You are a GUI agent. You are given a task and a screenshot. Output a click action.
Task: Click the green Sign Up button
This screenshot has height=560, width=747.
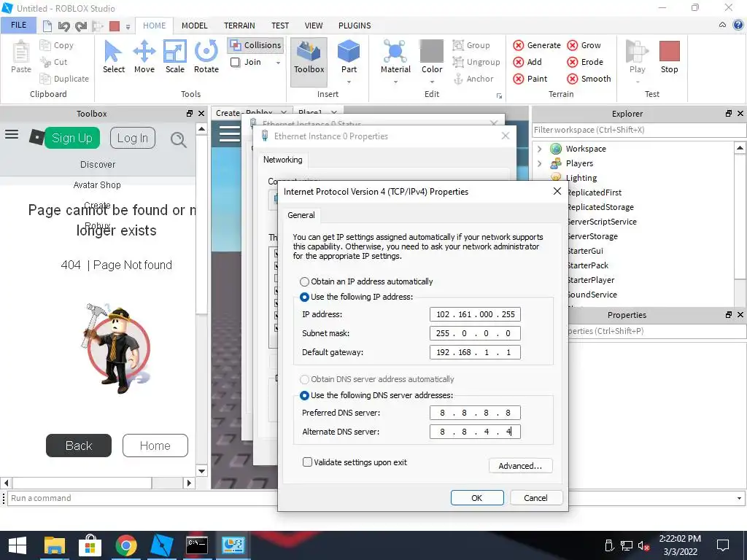click(x=72, y=138)
